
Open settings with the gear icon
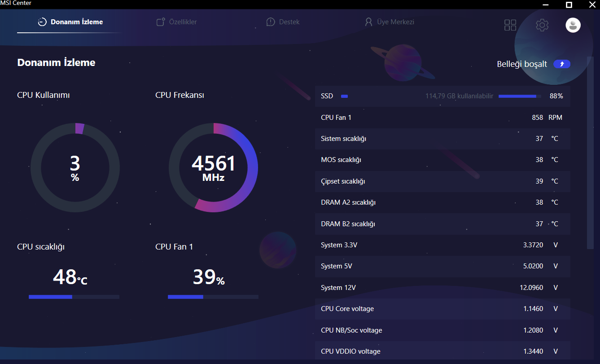tap(542, 25)
